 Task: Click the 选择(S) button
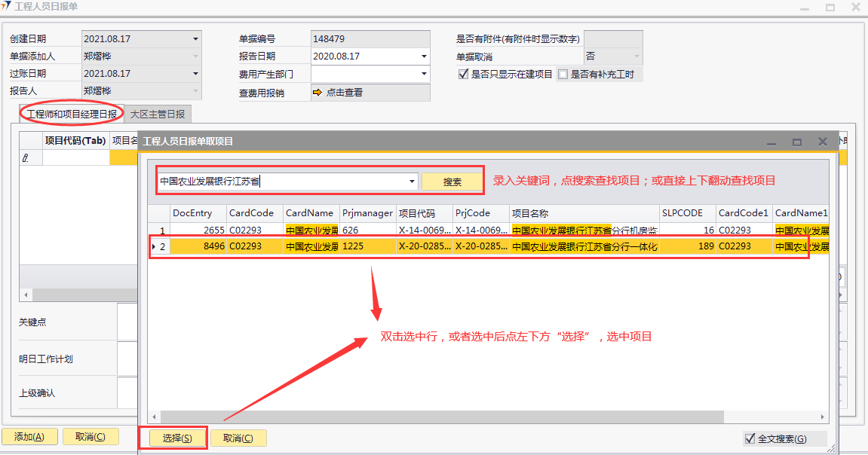coord(176,438)
